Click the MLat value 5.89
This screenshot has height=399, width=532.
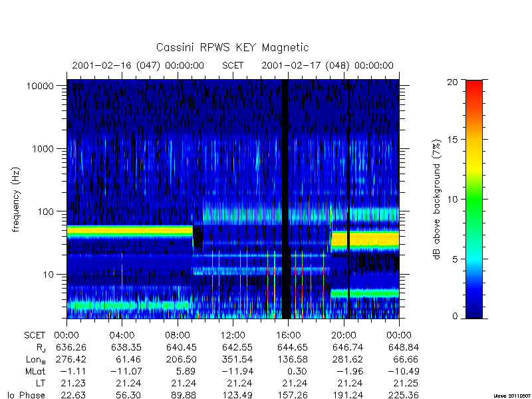pyautogui.click(x=187, y=371)
